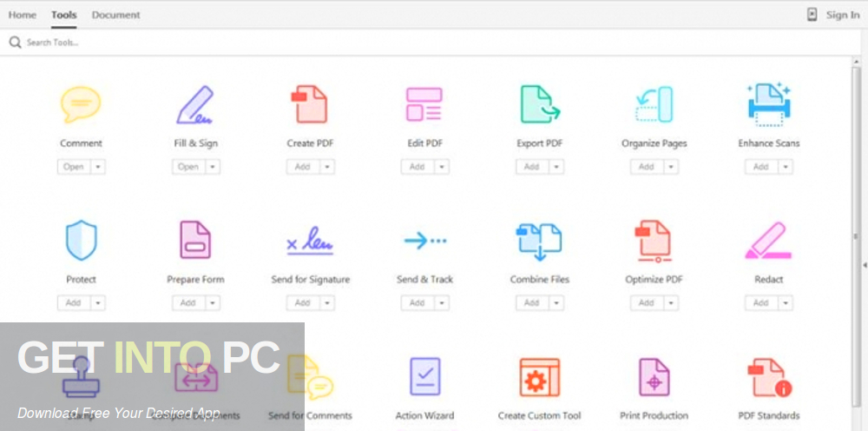Open the Send & Track arrow icon
The width and height of the screenshot is (868, 431).
tap(424, 241)
